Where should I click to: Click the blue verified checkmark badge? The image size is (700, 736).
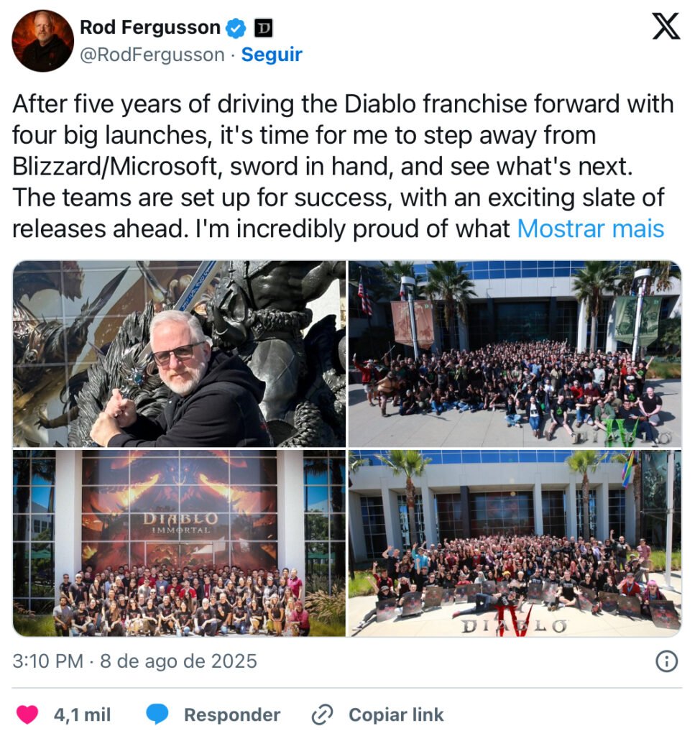pyautogui.click(x=236, y=28)
